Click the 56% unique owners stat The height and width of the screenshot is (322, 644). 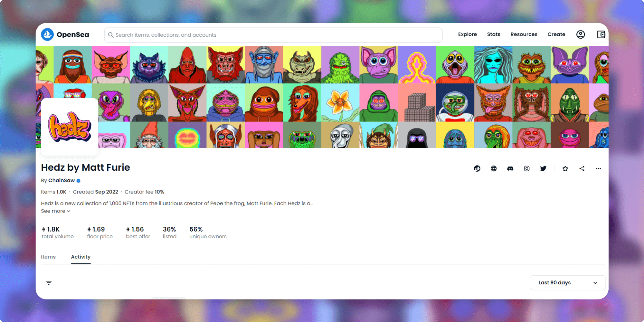coord(208,232)
